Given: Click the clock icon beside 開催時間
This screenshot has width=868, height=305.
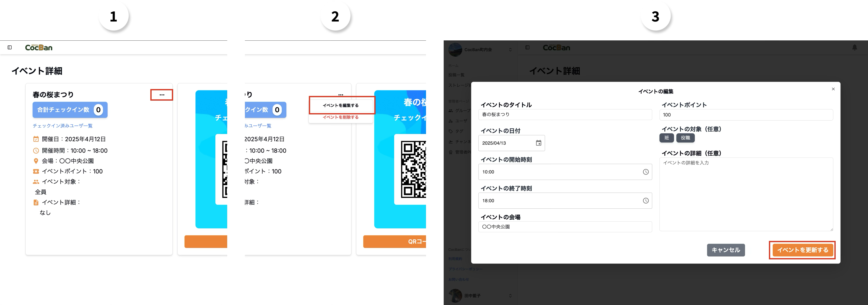Looking at the screenshot, I should [36, 151].
